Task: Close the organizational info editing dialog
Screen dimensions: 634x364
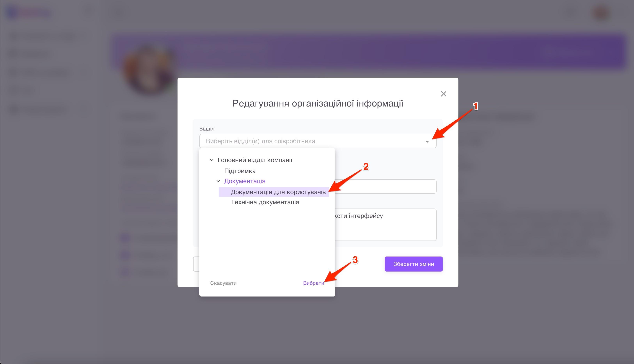Action: click(x=443, y=94)
